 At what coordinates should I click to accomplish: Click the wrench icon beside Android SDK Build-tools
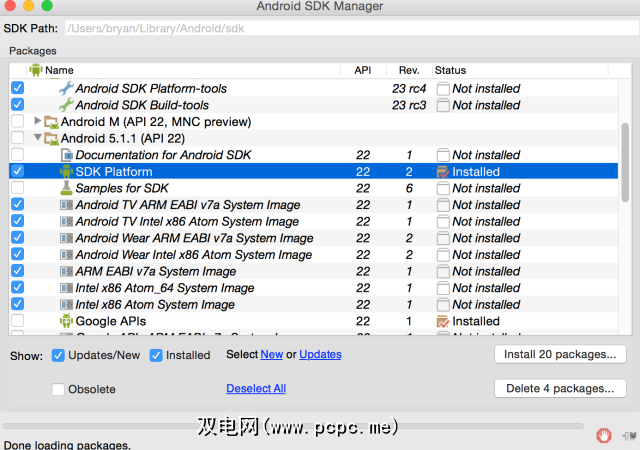(66, 105)
